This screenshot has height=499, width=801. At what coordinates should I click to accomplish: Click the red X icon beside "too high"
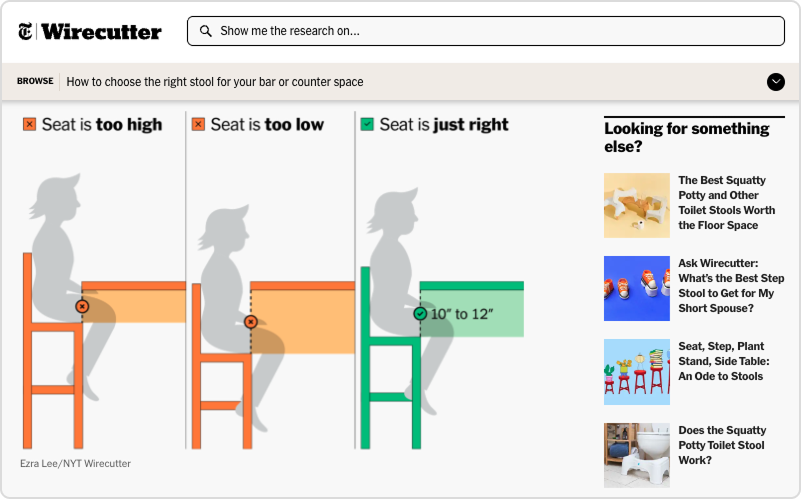(30, 125)
